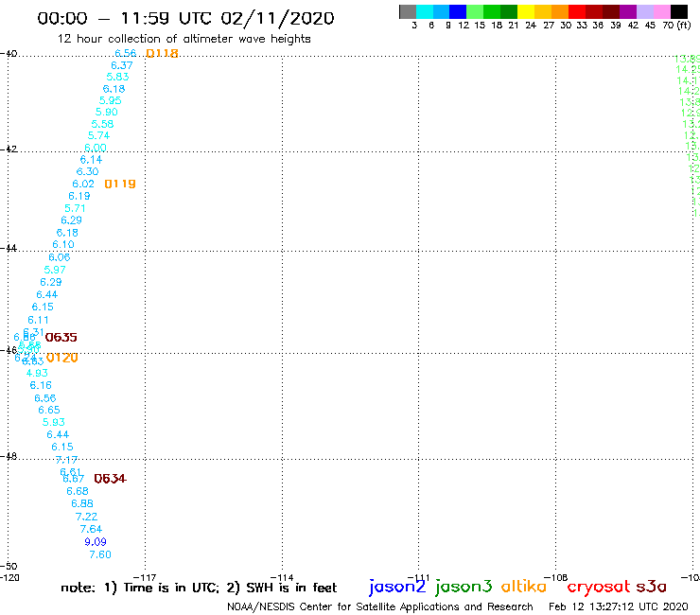The image size is (700, 615).
Task: Click the wave height value 7.17
Action: click(x=66, y=460)
